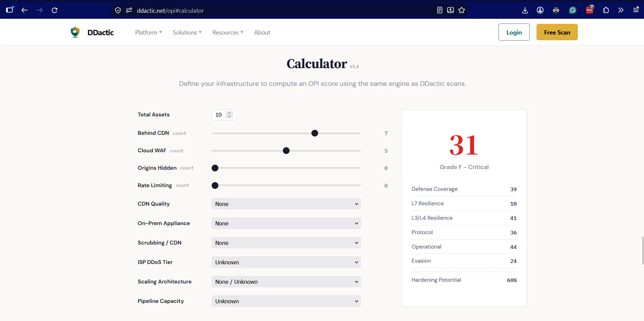Expand the Platform menu

click(x=148, y=33)
